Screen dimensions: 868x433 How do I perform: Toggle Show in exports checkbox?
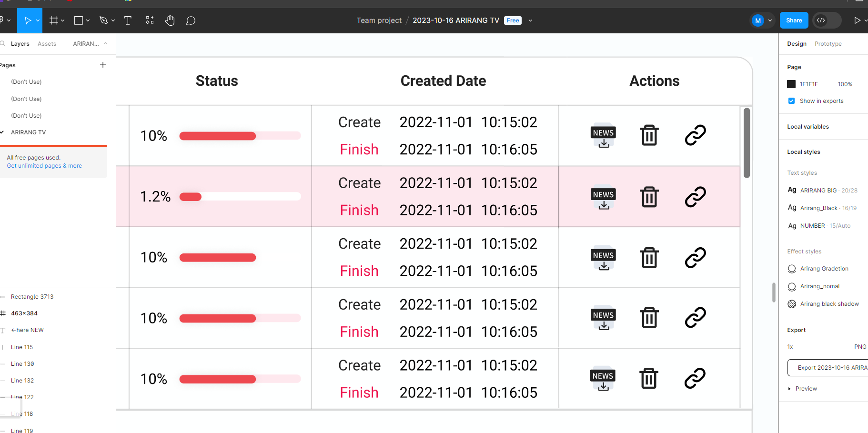pyautogui.click(x=791, y=101)
